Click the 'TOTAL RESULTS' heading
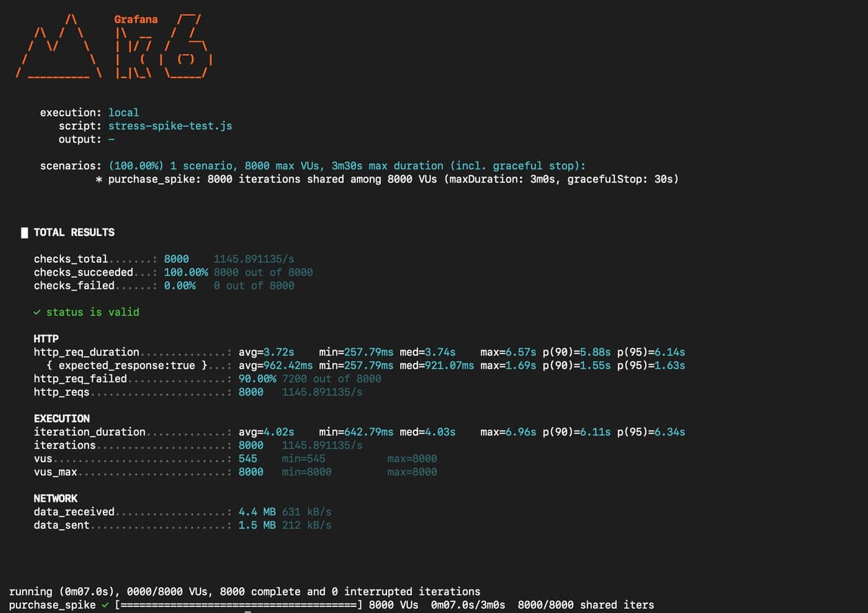The image size is (868, 613). pyautogui.click(x=74, y=232)
